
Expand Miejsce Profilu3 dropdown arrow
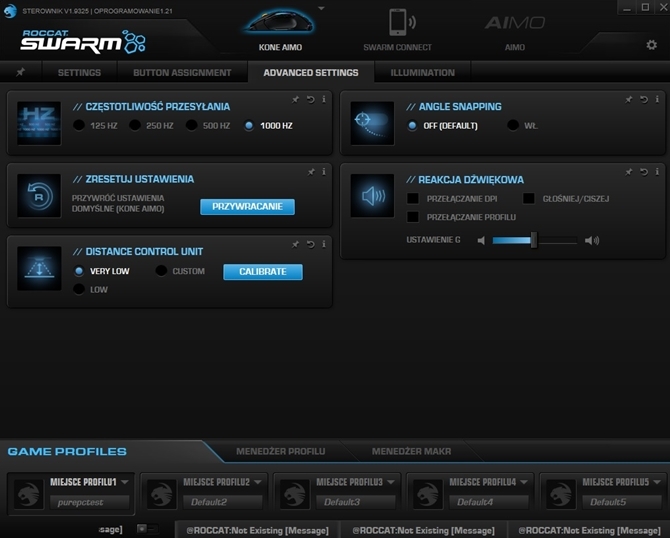pyautogui.click(x=391, y=482)
